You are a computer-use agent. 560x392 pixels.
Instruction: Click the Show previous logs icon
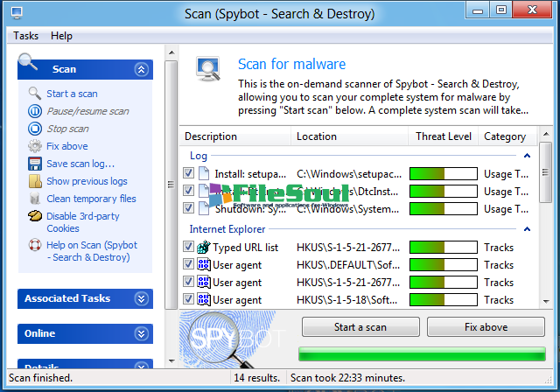35,181
